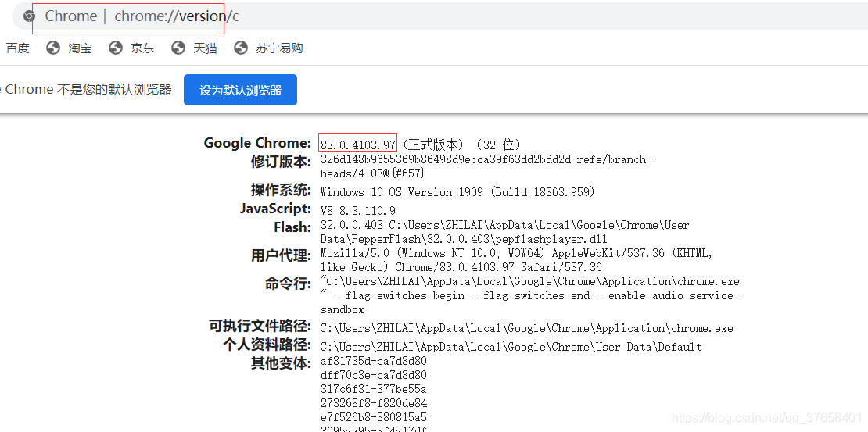Click the Chrome site info icon in address bar
This screenshot has height=432, width=868.
pyautogui.click(x=30, y=16)
